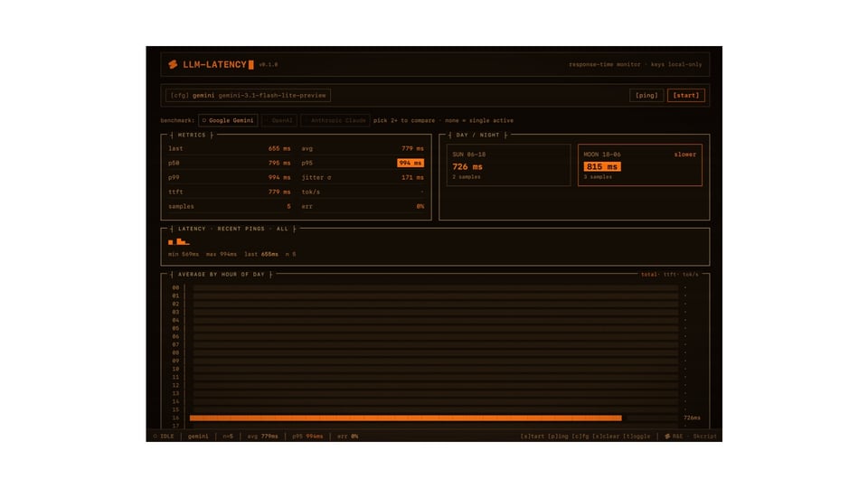
Task: Click 'avg 779ms' in the status bar
Action: (262, 436)
